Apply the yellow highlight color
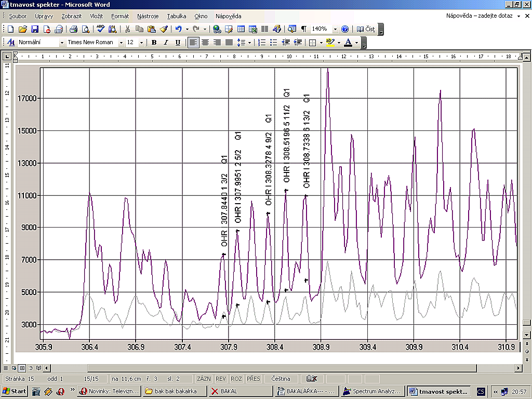This screenshot has width=532, height=399. pos(330,43)
